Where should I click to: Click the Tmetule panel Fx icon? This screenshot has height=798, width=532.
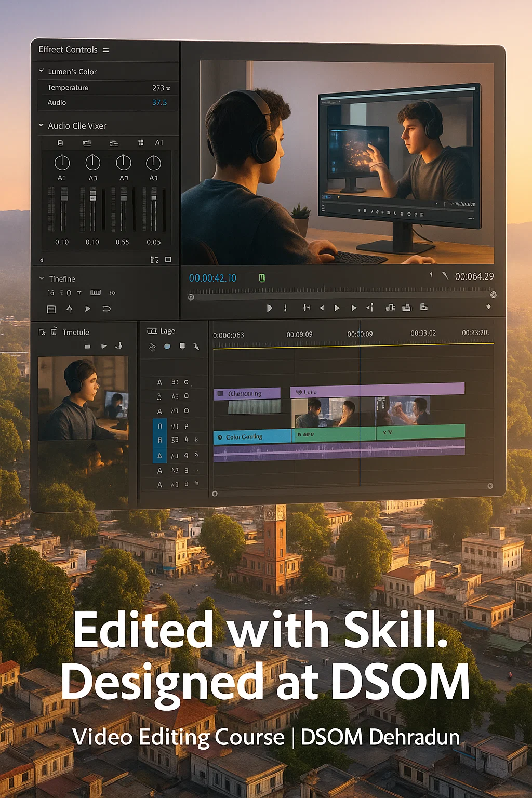pos(42,332)
